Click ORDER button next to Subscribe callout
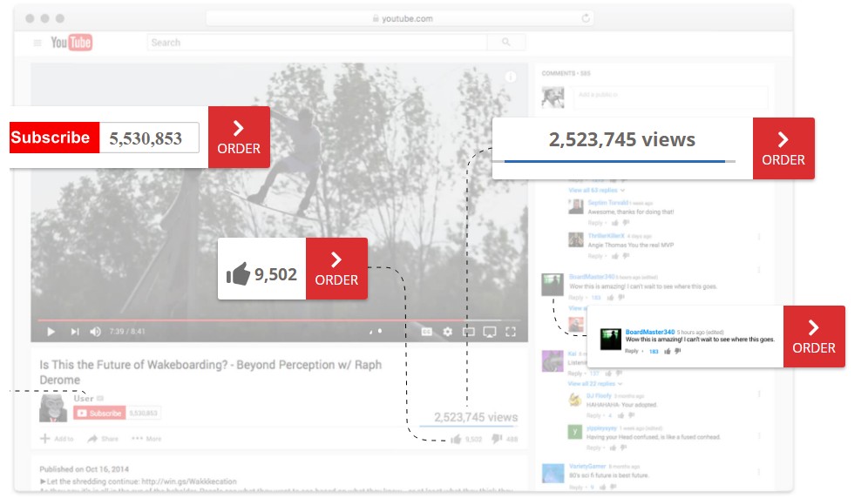The width and height of the screenshot is (868, 498). point(239,138)
